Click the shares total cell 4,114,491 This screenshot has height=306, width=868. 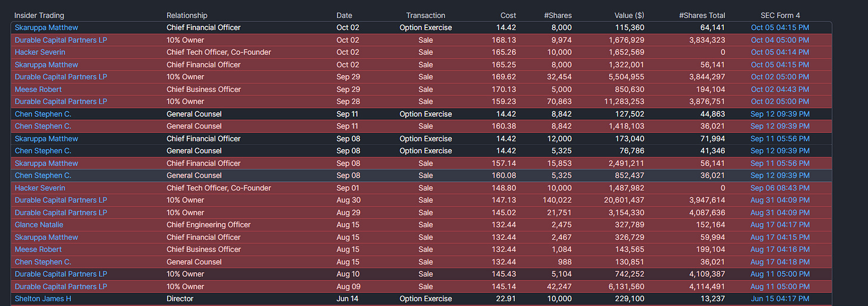(706, 286)
